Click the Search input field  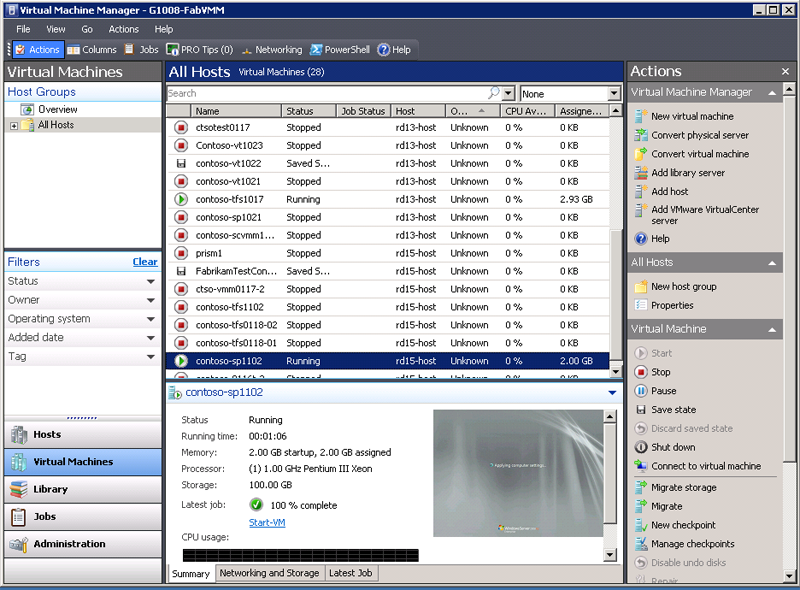click(x=327, y=93)
